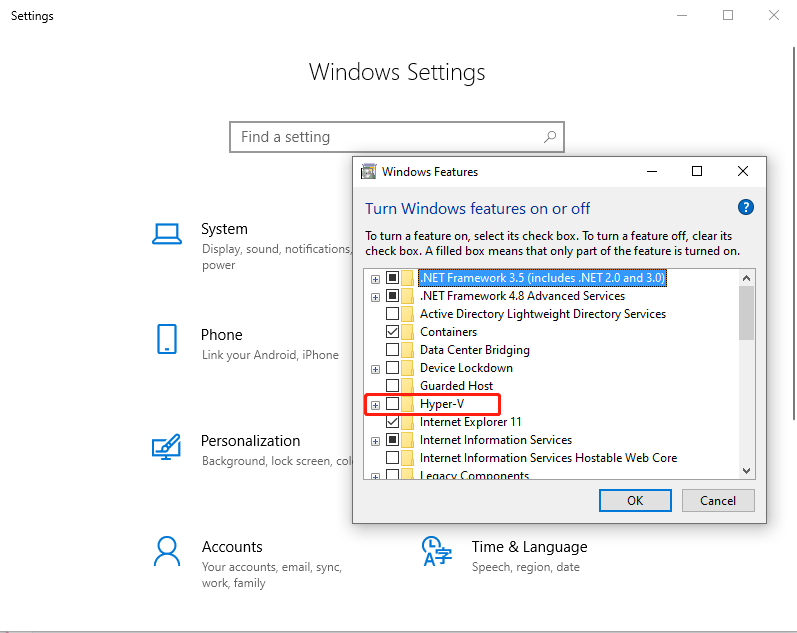
Task: Toggle .NET Framework 4.8 Advanced Services checkbox
Action: pyautogui.click(x=392, y=295)
